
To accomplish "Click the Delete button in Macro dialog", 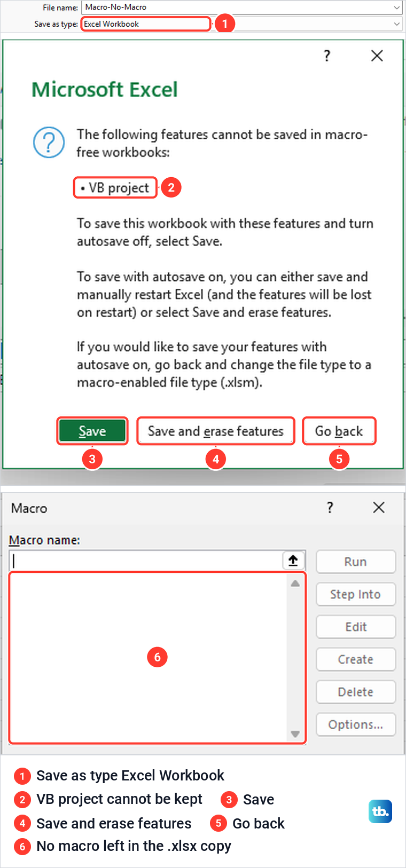I will pos(356,692).
